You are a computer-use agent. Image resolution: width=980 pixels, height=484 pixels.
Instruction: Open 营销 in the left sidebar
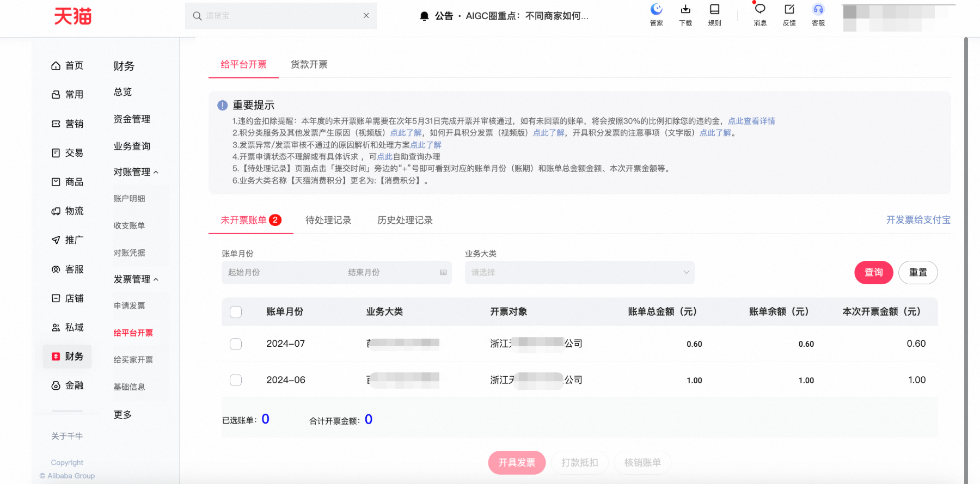point(68,124)
